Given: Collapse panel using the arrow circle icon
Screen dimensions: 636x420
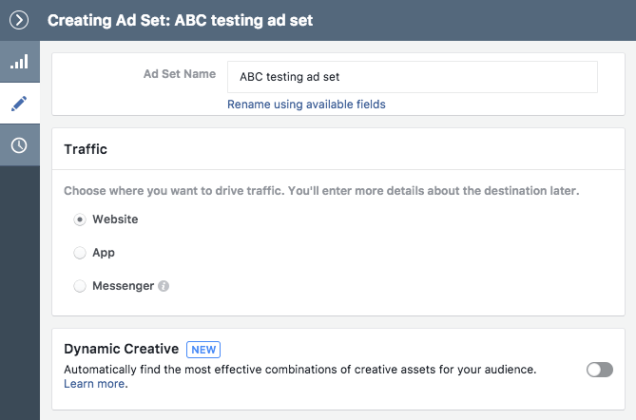Looking at the screenshot, I should point(19,20).
